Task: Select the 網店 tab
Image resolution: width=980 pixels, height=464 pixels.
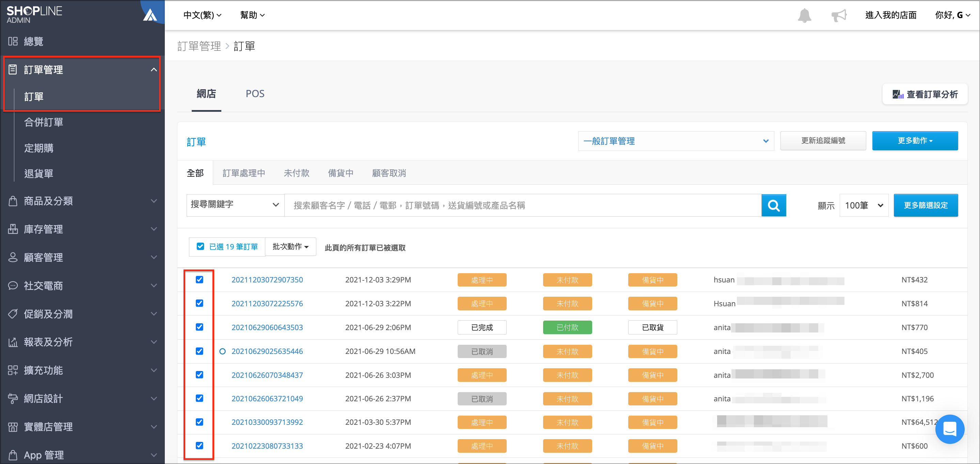Action: coord(206,94)
